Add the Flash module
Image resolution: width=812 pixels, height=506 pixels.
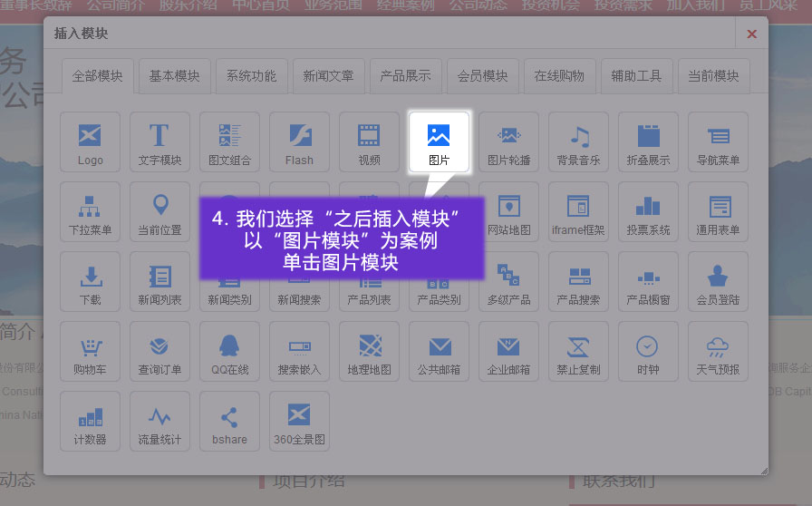299,141
